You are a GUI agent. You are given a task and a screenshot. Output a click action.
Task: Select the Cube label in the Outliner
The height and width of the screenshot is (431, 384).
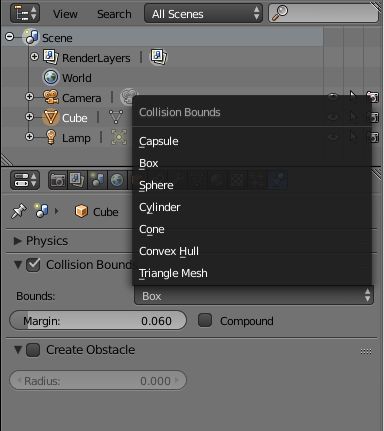tap(75, 118)
